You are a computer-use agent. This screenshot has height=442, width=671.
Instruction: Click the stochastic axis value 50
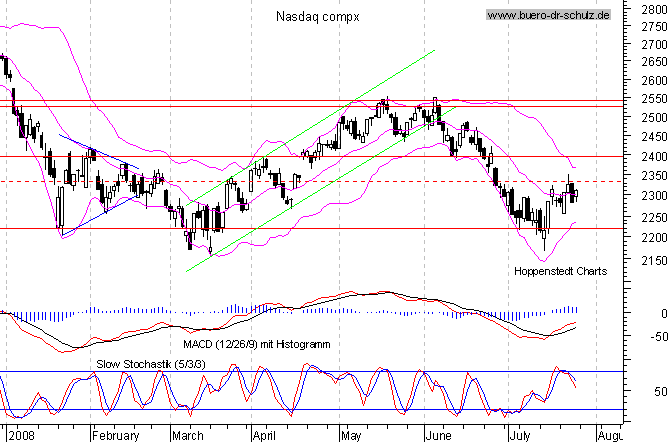tap(661, 392)
